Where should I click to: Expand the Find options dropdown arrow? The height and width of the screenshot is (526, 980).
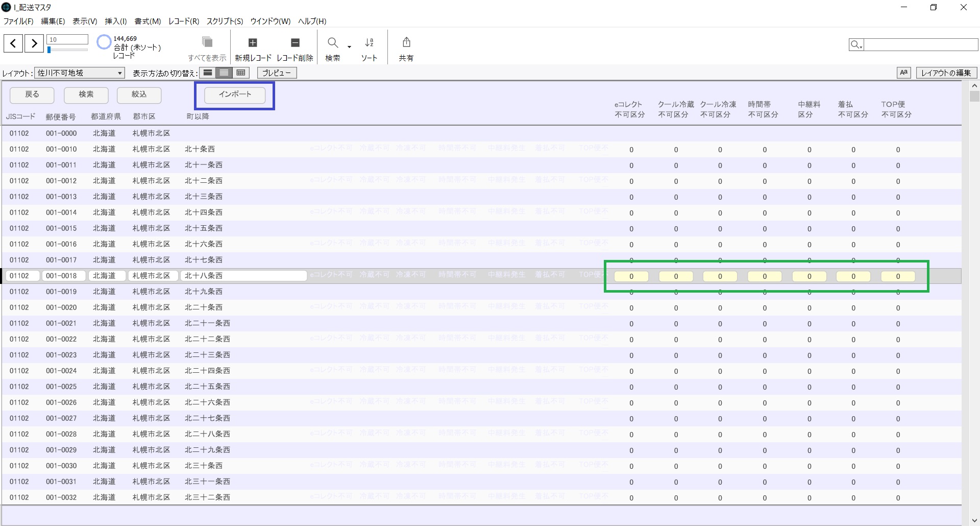350,46
